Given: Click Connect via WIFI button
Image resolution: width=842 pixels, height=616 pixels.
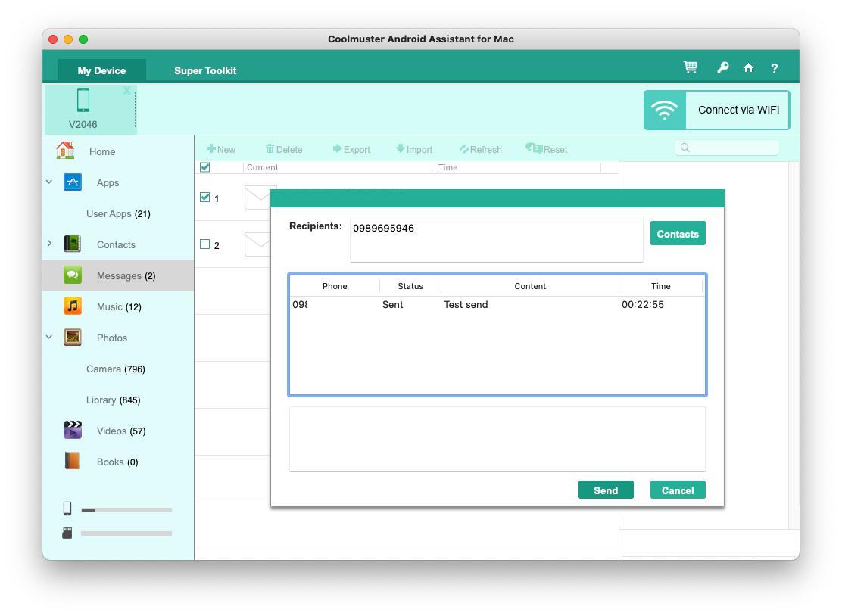Looking at the screenshot, I should 717,110.
